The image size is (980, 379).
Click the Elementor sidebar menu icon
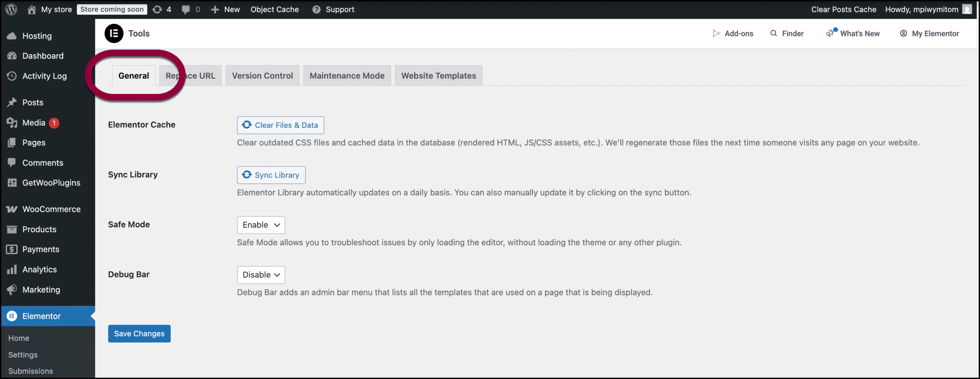[x=12, y=316]
